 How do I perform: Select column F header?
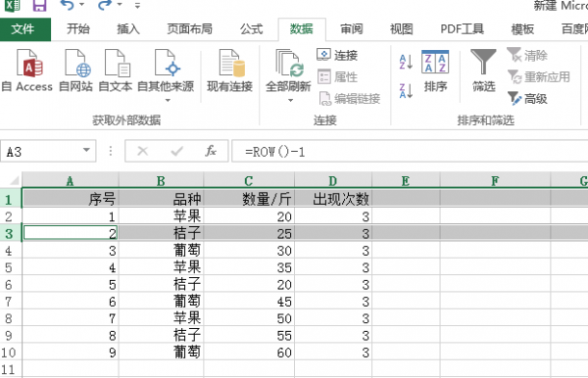pyautogui.click(x=495, y=181)
